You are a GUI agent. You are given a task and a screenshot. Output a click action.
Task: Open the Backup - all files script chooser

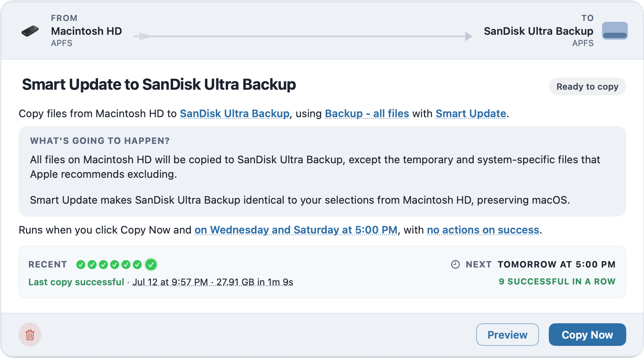tap(367, 114)
